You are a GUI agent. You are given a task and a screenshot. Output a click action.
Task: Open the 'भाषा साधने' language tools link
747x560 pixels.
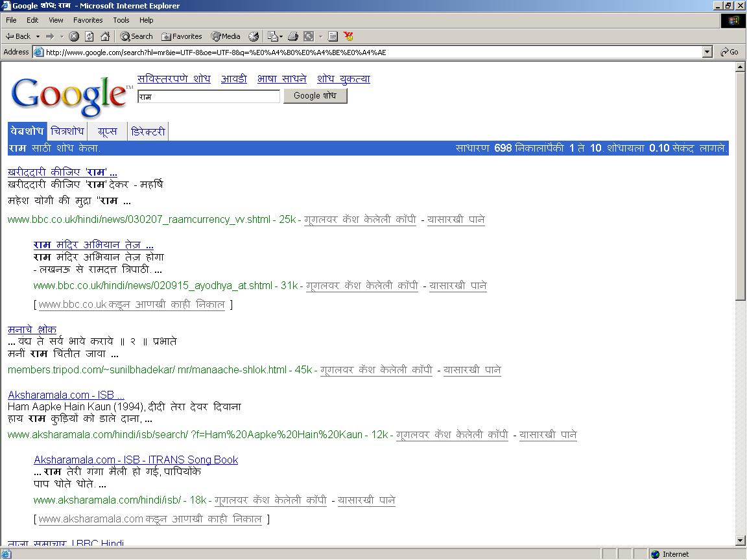click(x=282, y=79)
